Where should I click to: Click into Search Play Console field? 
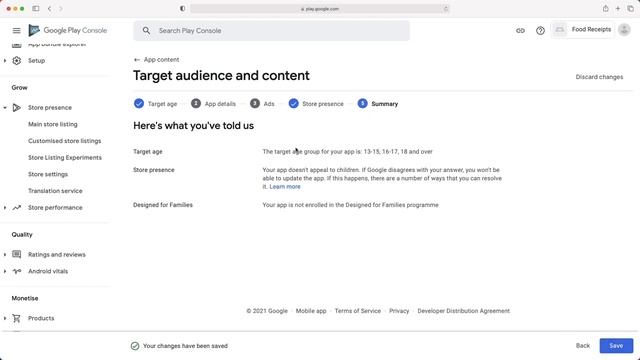[x=271, y=31]
